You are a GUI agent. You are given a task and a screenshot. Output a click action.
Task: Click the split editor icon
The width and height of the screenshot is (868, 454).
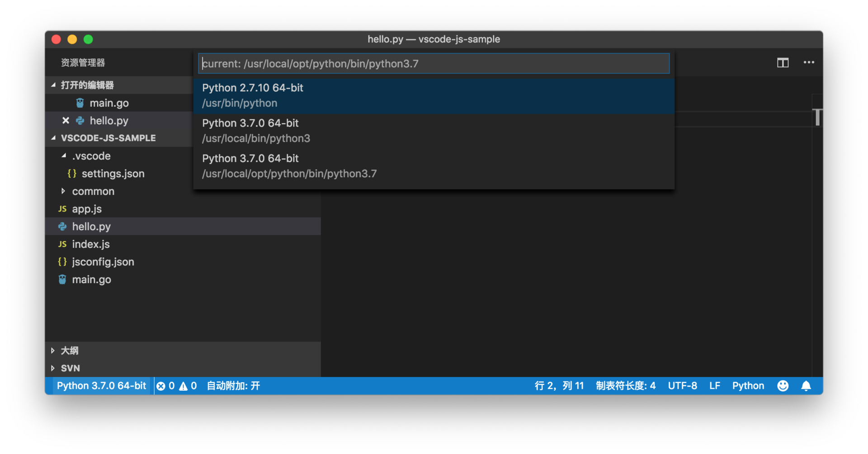tap(783, 63)
